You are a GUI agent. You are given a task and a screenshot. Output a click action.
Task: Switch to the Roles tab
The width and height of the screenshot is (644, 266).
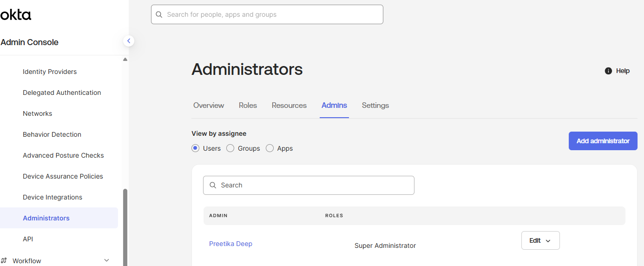click(x=248, y=106)
